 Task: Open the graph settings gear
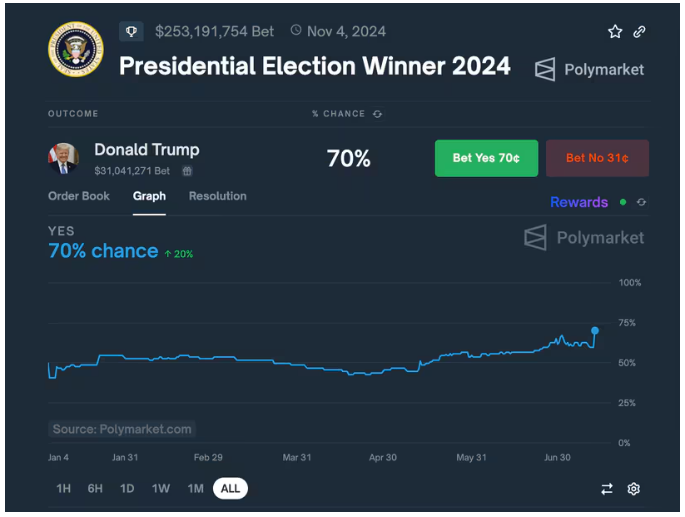click(x=633, y=489)
